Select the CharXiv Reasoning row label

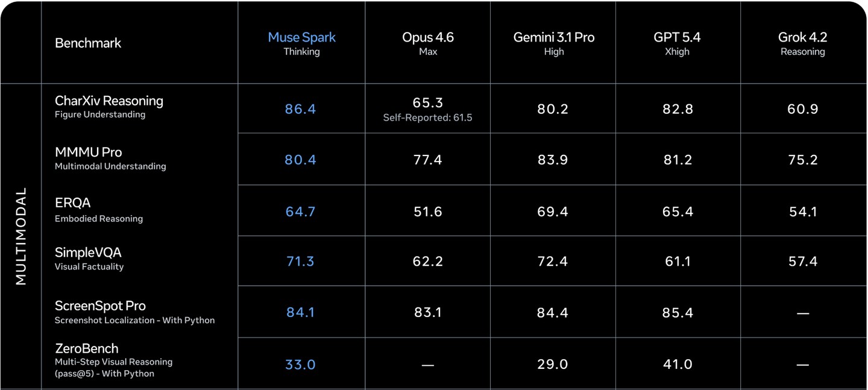(x=109, y=101)
